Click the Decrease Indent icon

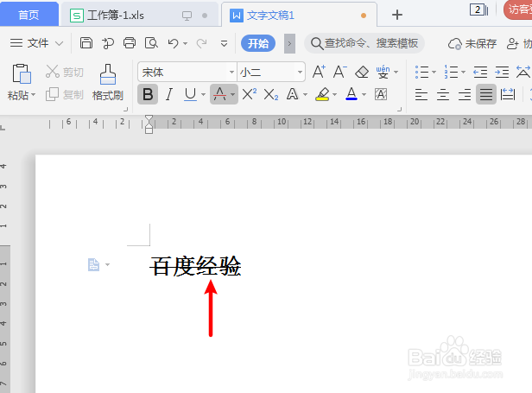click(480, 72)
